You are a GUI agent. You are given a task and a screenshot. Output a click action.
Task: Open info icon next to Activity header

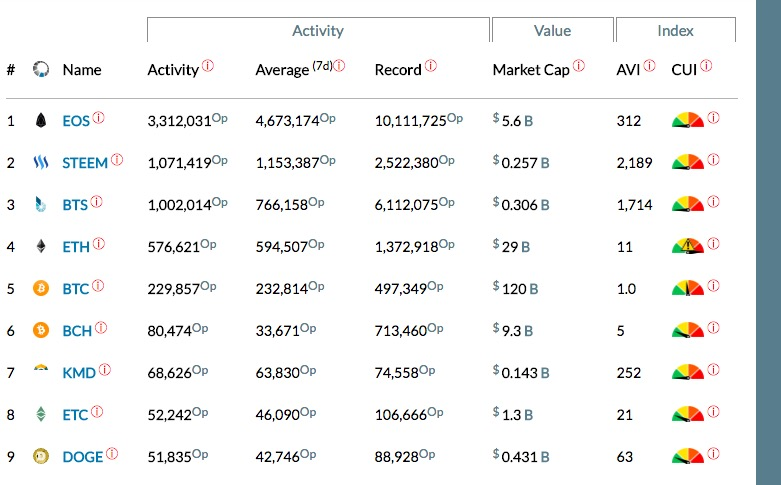coord(208,66)
